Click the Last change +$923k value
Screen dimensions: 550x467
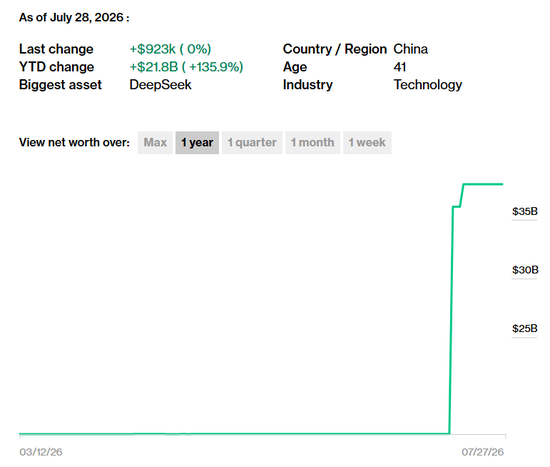170,49
